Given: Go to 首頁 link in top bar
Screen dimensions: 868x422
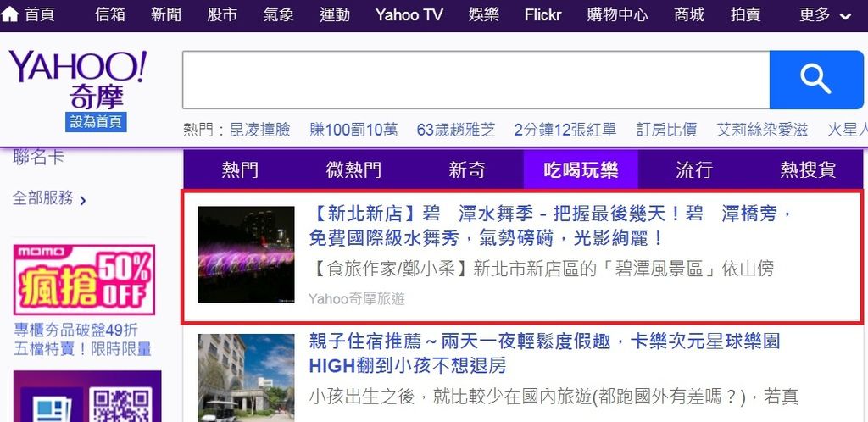Looking at the screenshot, I should point(39,15).
